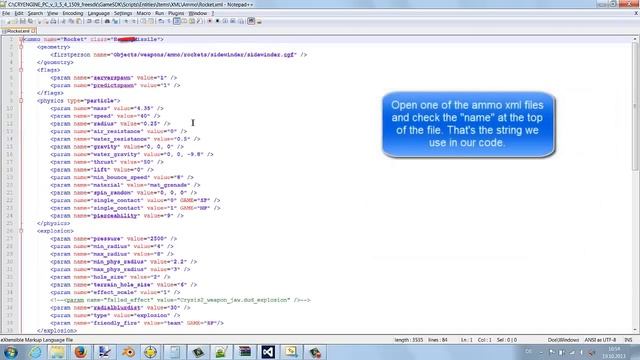Click the scrollbar down arrow
Viewport: 640px width, 360px height.
635,330
